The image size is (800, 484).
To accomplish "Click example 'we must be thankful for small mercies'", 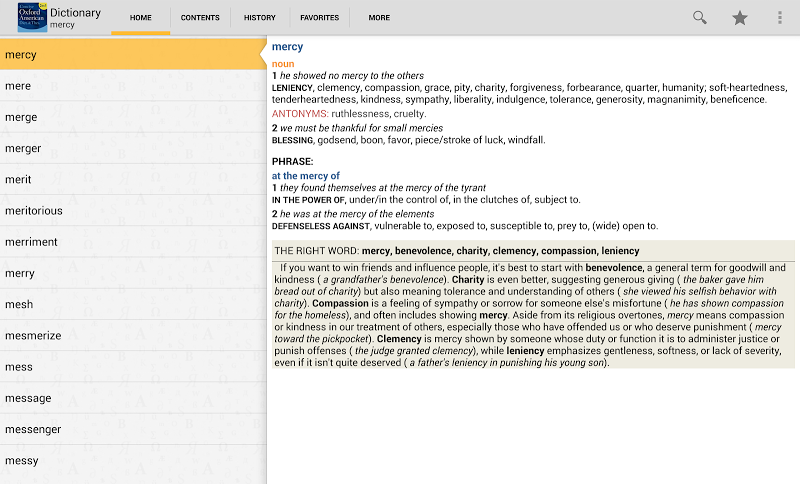I will [x=361, y=128].
